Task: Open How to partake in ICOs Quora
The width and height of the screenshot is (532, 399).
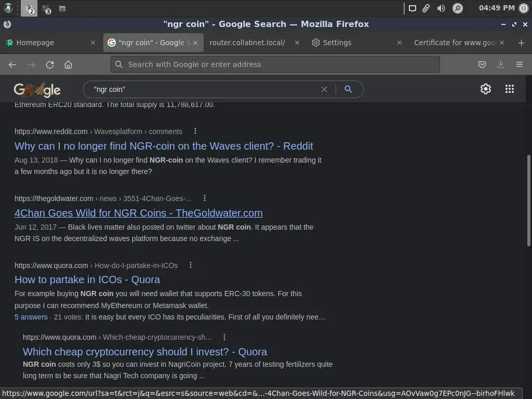Action: tap(87, 280)
